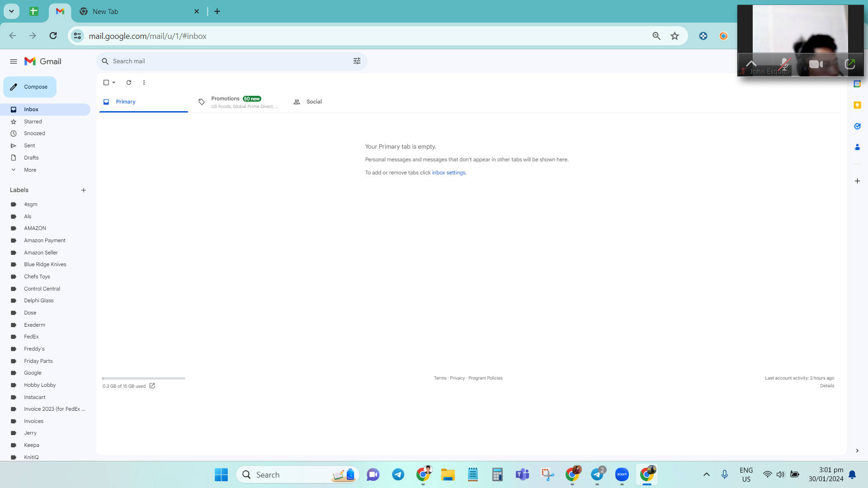The image size is (868, 488).
Task: Show advanced search options icon
Action: pyautogui.click(x=357, y=61)
